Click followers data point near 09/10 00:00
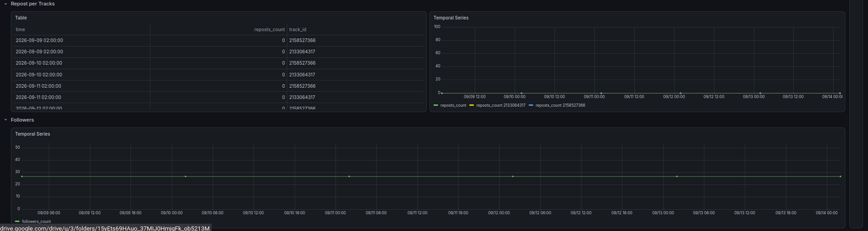The width and height of the screenshot is (868, 231). click(185, 176)
